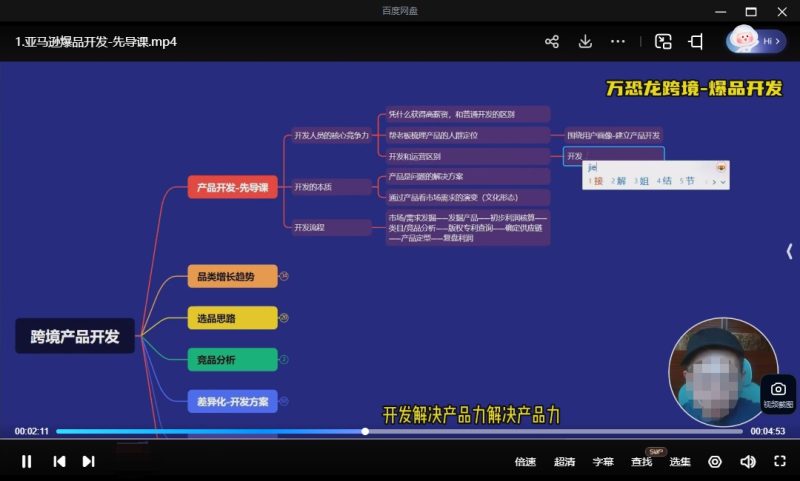Seek on the video progress bar
Screen dimensions: 800x481
[x=399, y=431]
